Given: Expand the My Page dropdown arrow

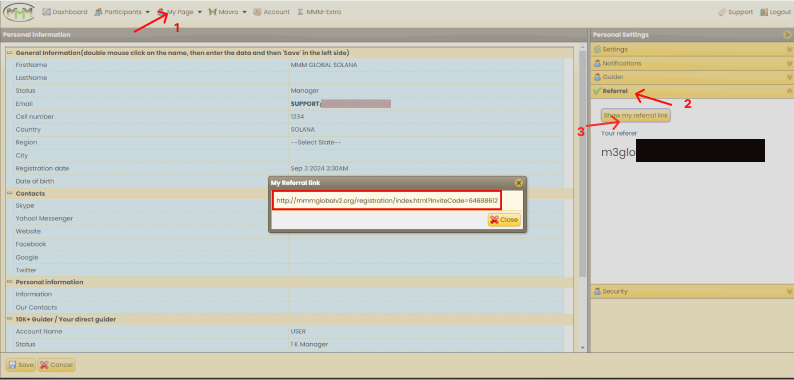Looking at the screenshot, I should click(200, 12).
